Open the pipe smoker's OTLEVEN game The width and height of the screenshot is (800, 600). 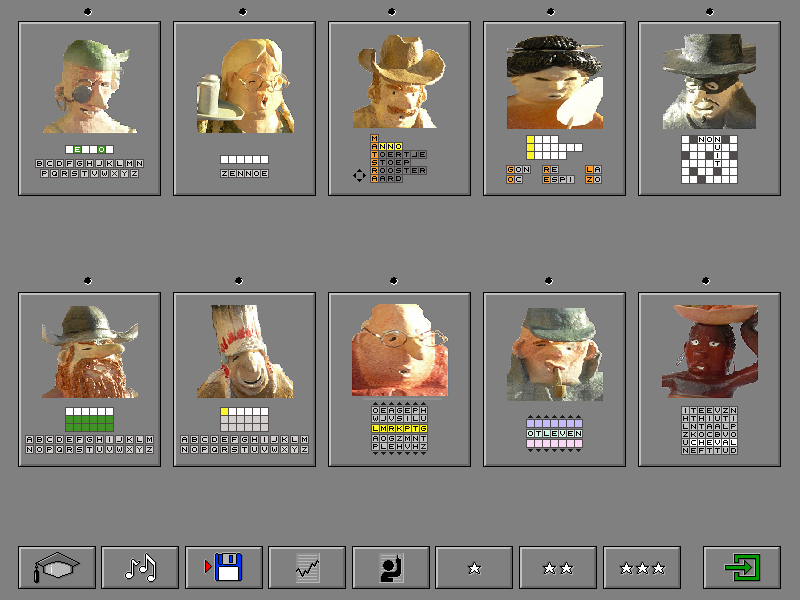(555, 379)
